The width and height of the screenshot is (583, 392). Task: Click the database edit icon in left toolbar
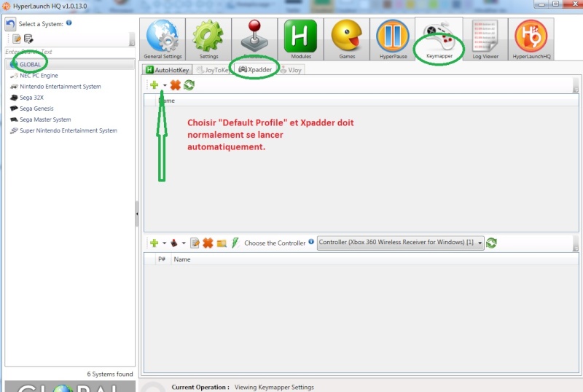28,39
